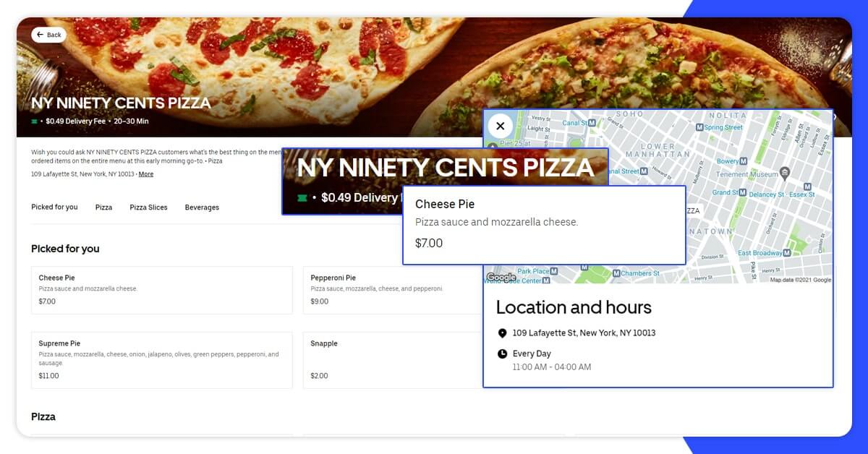
Task: Click the clock icon beside Every Day
Action: click(x=502, y=354)
